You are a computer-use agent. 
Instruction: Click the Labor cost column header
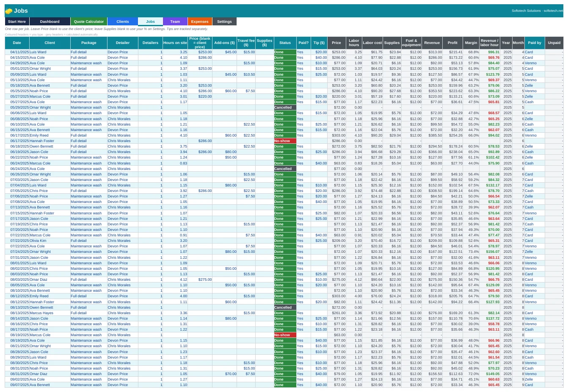[372, 43]
